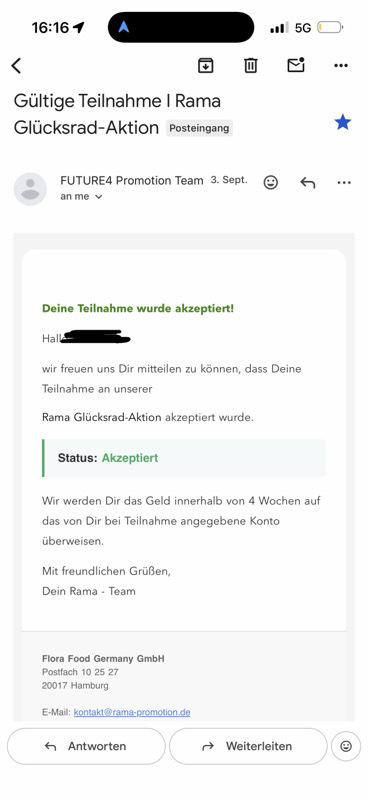Tap the 16:16 clock in status bar
The height and width of the screenshot is (800, 368).
click(50, 28)
